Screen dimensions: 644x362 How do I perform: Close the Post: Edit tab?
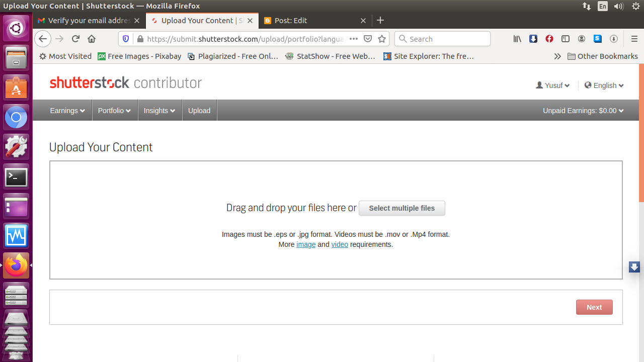coord(363,21)
